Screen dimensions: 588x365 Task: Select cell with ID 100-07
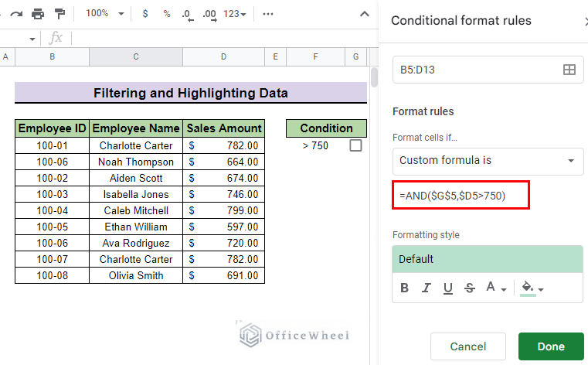click(52, 259)
